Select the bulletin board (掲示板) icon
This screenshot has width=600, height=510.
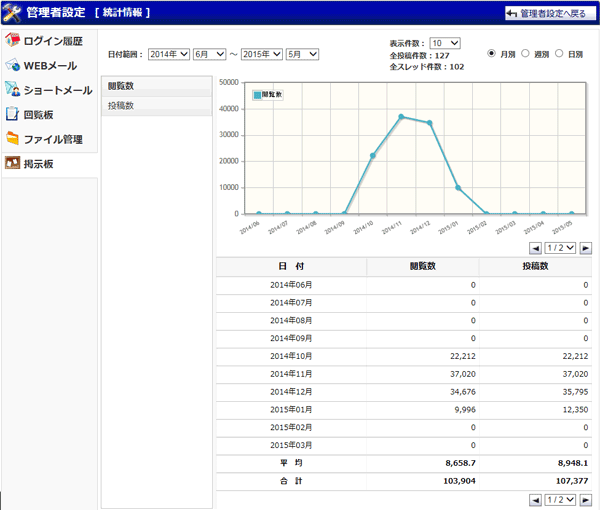click(13, 163)
